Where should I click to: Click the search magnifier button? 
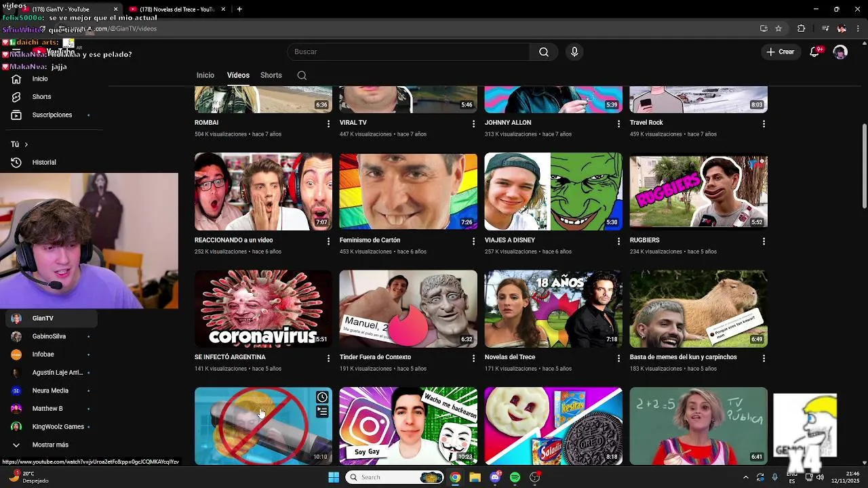tap(544, 52)
